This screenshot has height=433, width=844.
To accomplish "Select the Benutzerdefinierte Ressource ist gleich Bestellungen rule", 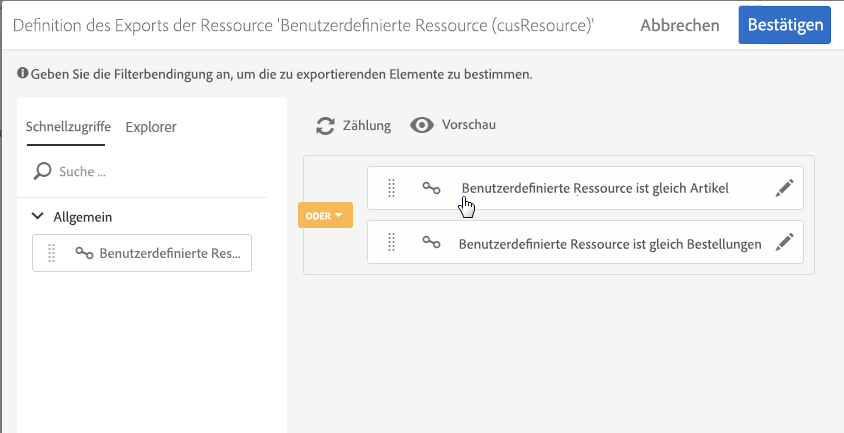I will click(x=609, y=243).
